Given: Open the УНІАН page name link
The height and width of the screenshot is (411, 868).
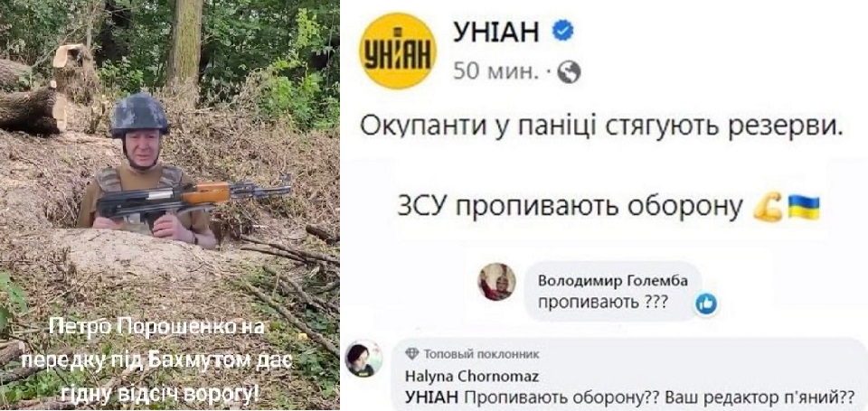Looking at the screenshot, I should [495, 33].
